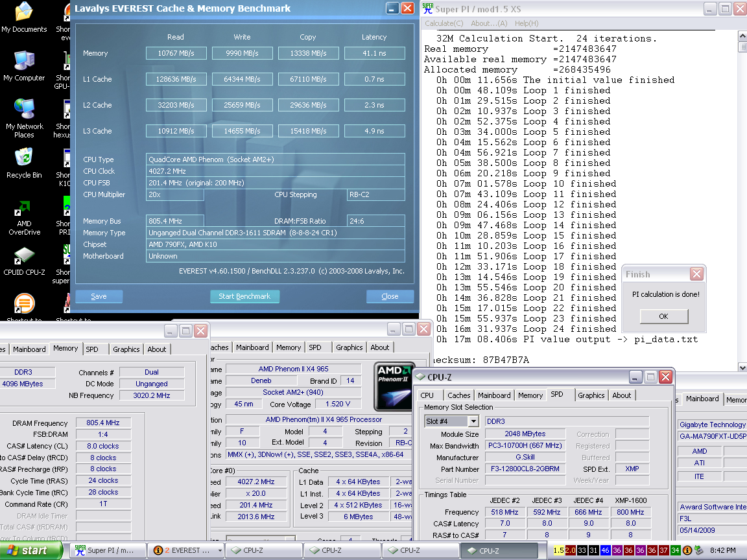The width and height of the screenshot is (747, 560).
Task: Click the green 34 temperature tray icon
Action: click(x=675, y=550)
